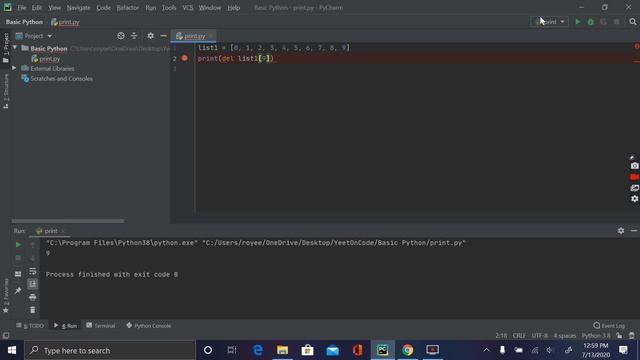Click the Python 3.8 interpreter status
This screenshot has height=360, width=640.
tap(596, 336)
